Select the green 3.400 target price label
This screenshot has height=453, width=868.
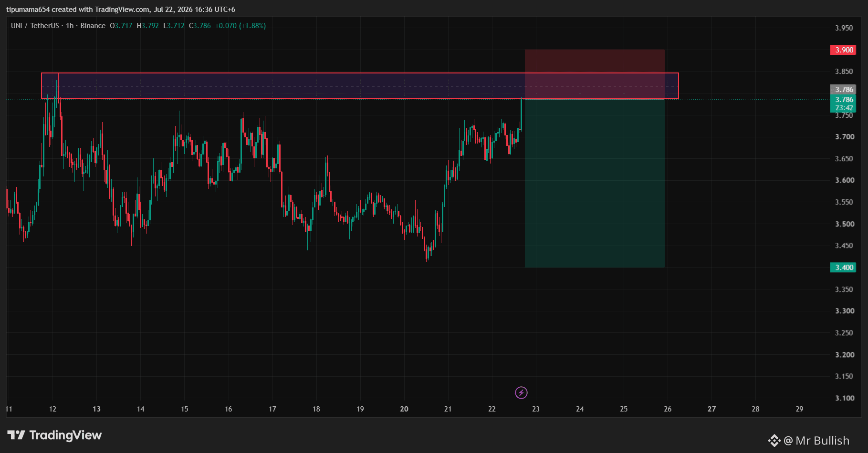(843, 268)
